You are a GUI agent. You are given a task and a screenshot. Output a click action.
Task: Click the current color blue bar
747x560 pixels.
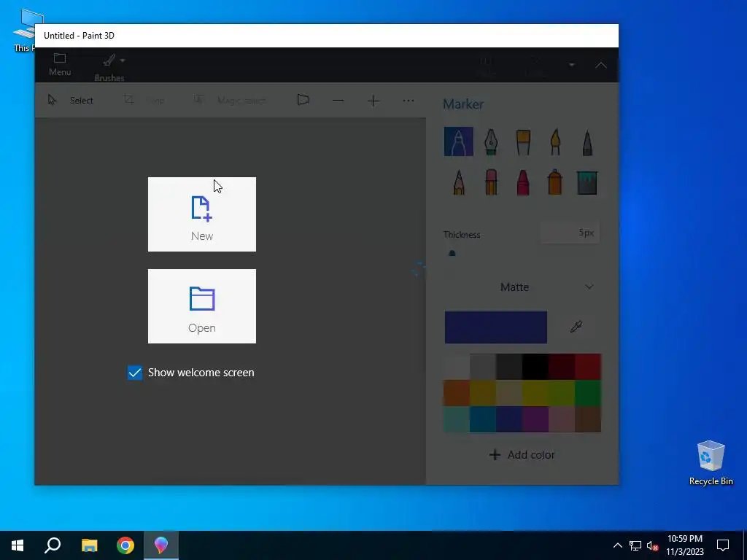coord(496,327)
